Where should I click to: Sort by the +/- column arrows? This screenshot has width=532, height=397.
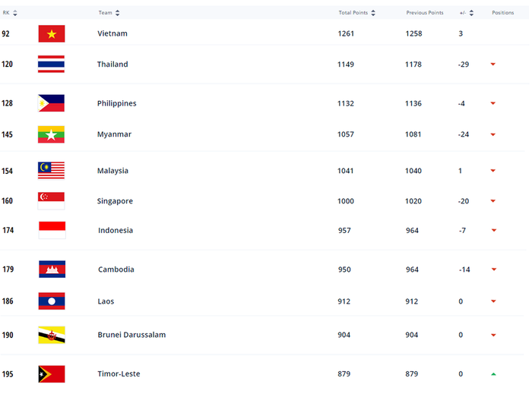472,13
